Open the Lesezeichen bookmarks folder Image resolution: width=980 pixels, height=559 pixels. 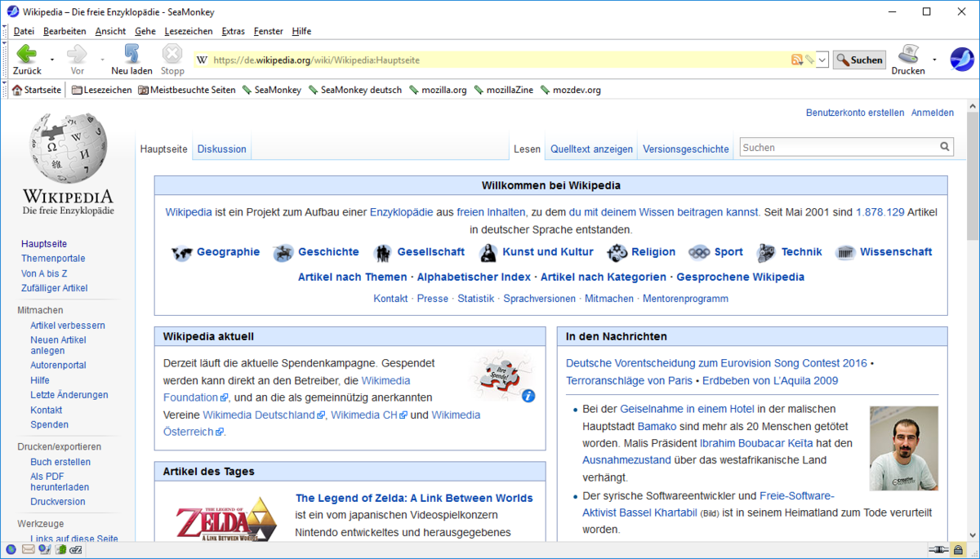coord(101,90)
